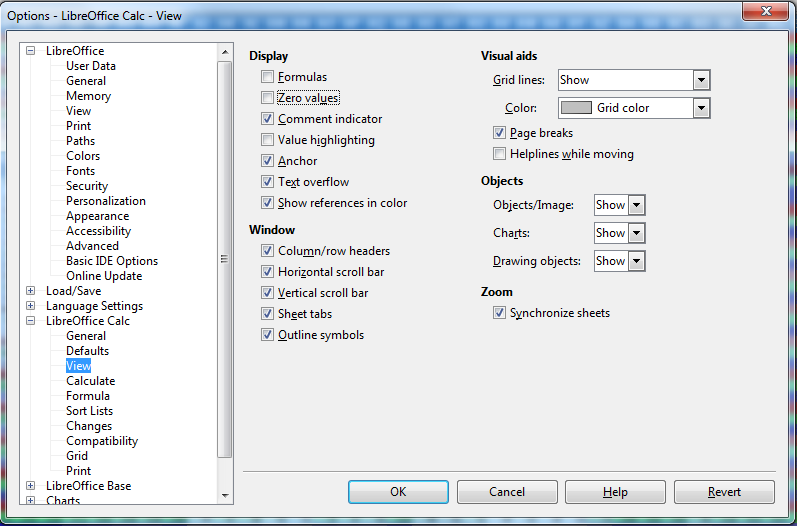
Task: Uncheck the Comment indicator option
Action: pos(267,119)
